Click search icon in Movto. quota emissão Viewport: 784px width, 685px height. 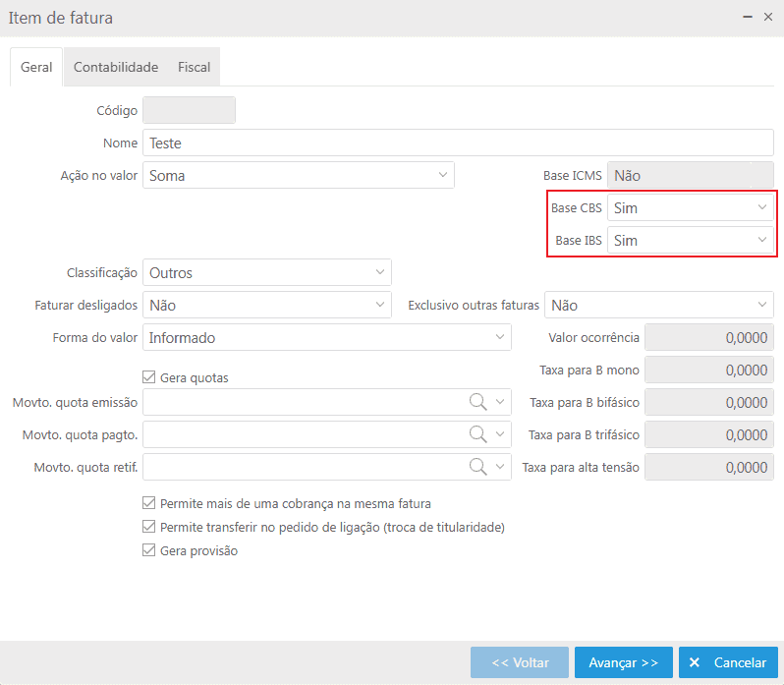(x=477, y=402)
